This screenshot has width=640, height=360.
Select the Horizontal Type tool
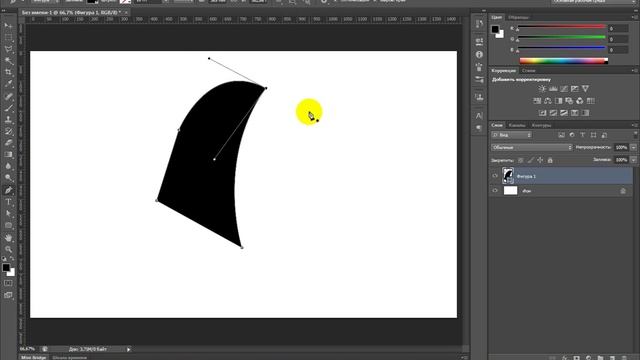click(x=8, y=202)
